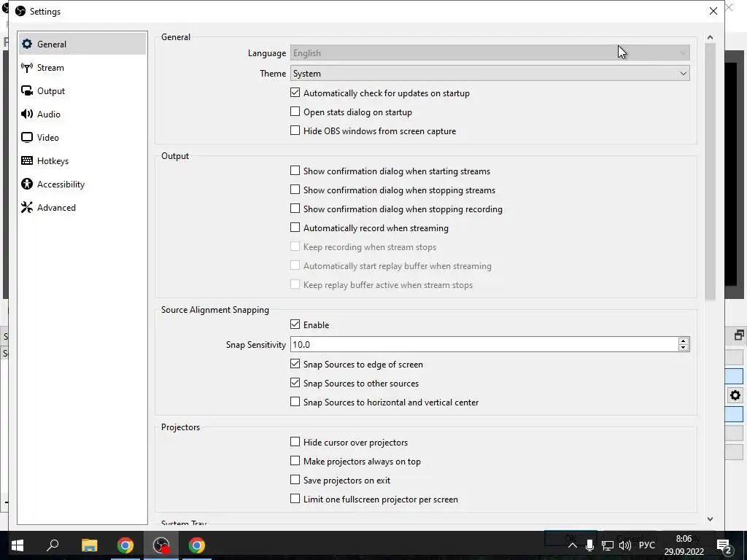Click the network tray icon
This screenshot has height=560, width=747.
tap(608, 545)
